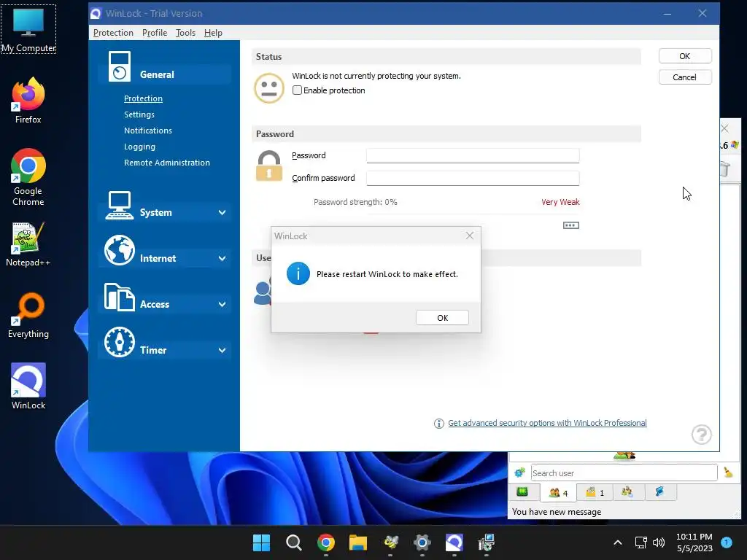Select the Google Chrome desktop shortcut

click(x=28, y=177)
